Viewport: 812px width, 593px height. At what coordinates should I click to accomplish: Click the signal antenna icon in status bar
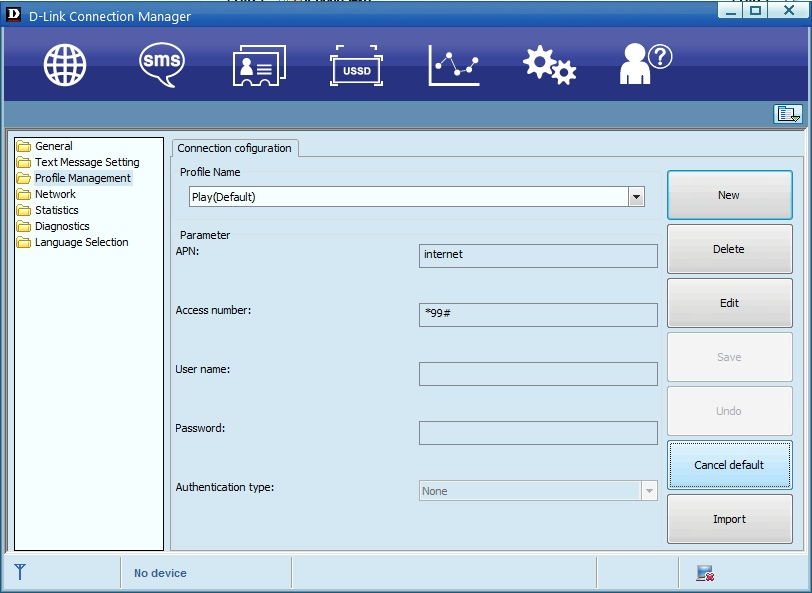coord(20,572)
